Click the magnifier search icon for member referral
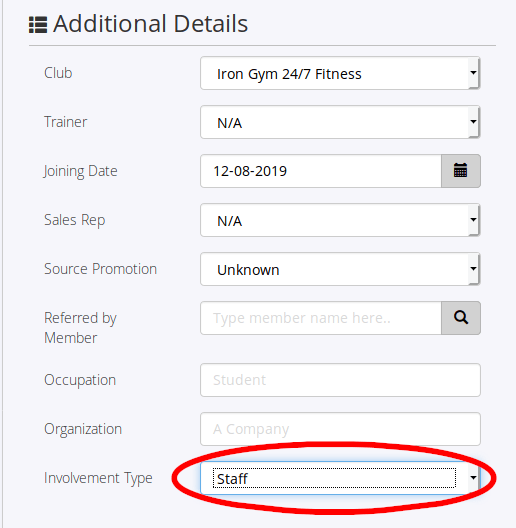516x528 pixels. [x=460, y=318]
